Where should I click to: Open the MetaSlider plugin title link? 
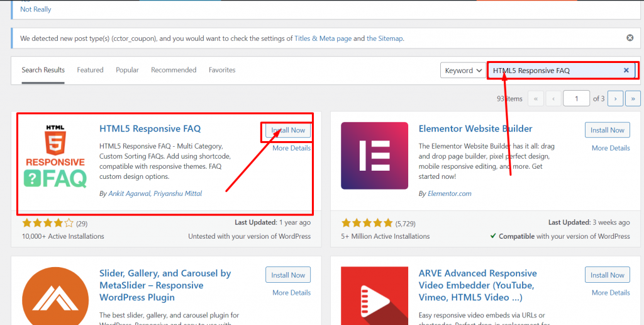coord(165,285)
